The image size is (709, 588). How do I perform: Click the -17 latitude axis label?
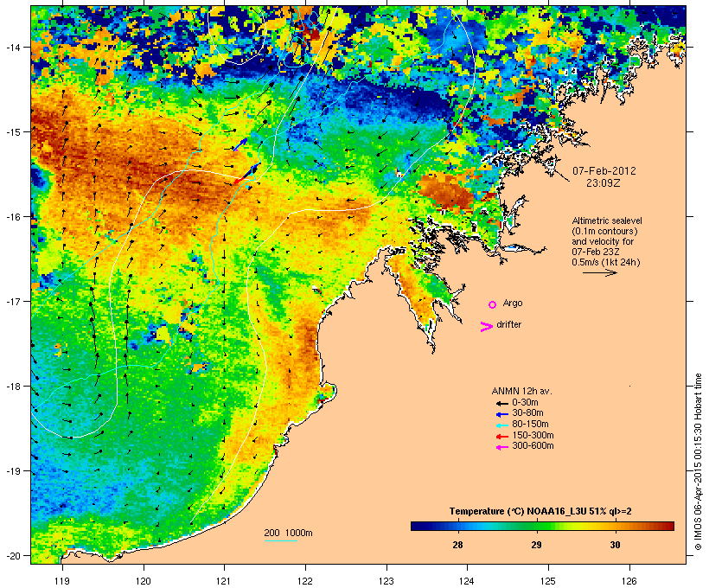pos(13,302)
